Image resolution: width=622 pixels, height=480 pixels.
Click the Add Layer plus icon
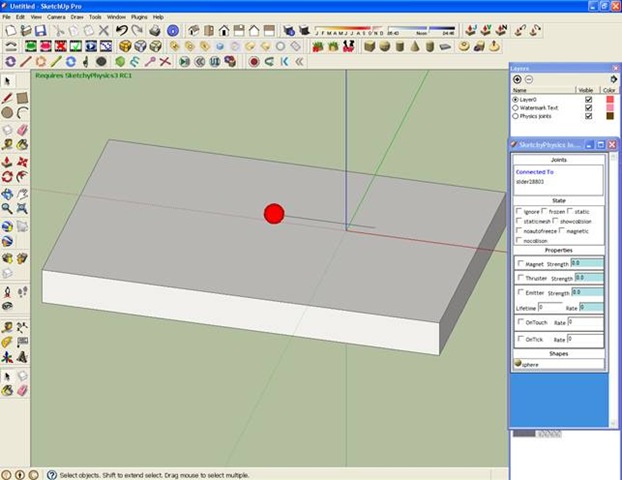[x=516, y=79]
